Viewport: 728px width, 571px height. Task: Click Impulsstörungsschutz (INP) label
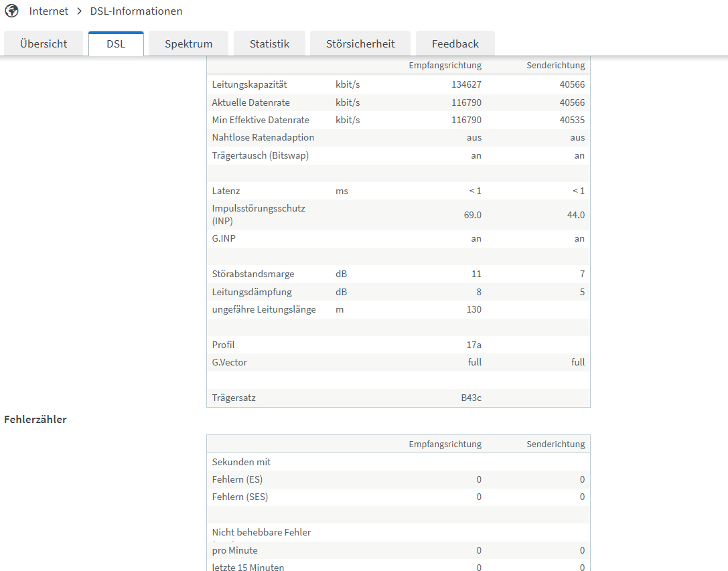point(259,214)
